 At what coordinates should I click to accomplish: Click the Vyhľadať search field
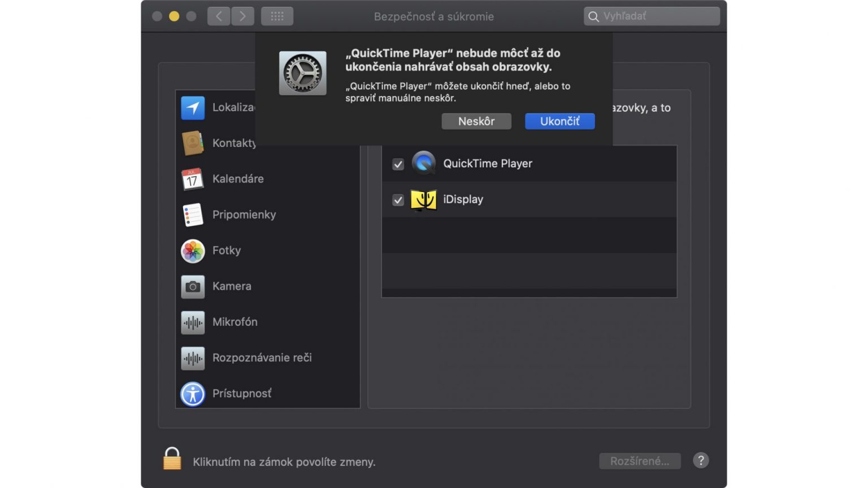(x=652, y=16)
